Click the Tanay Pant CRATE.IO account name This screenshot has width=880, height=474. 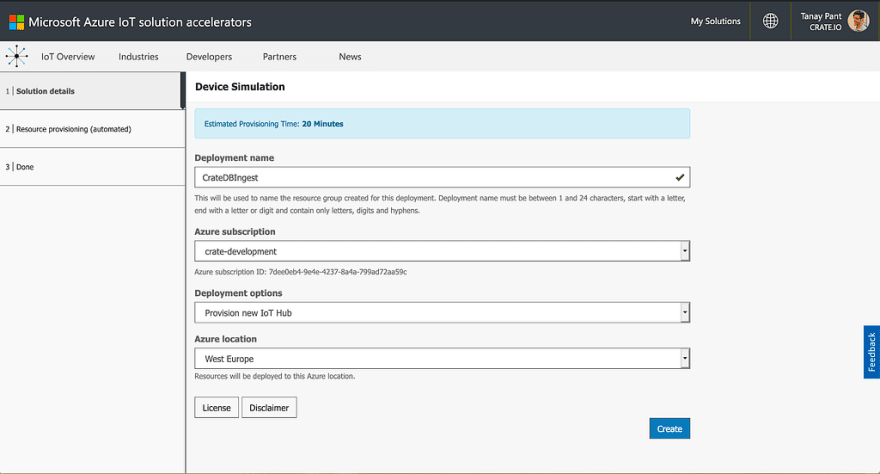(x=821, y=21)
